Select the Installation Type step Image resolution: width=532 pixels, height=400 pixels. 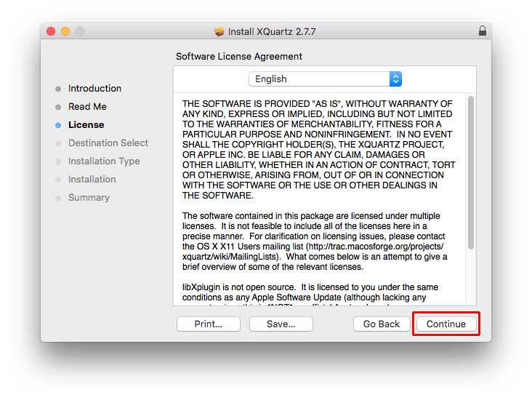pos(104,161)
